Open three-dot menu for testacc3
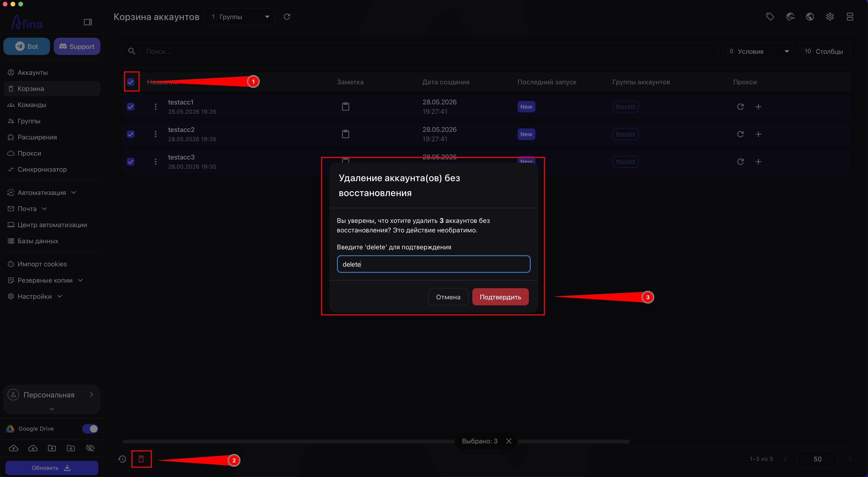This screenshot has width=868, height=477. tap(155, 162)
